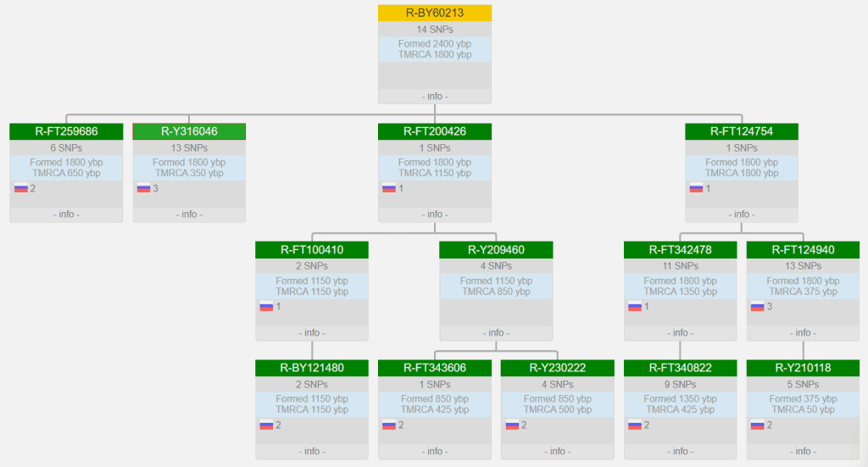Click the Russian flag in R-FT100410

point(266,306)
